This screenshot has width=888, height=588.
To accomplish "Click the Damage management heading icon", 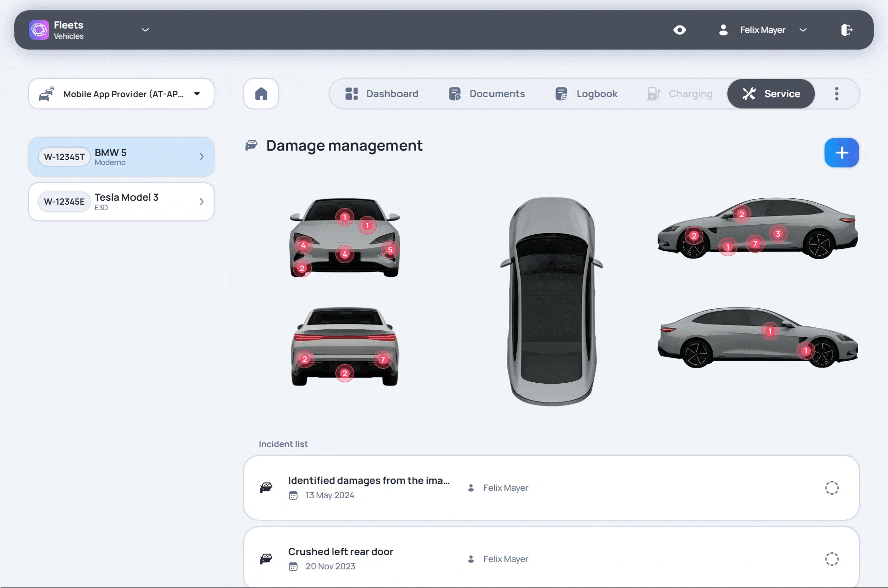I will 251,145.
